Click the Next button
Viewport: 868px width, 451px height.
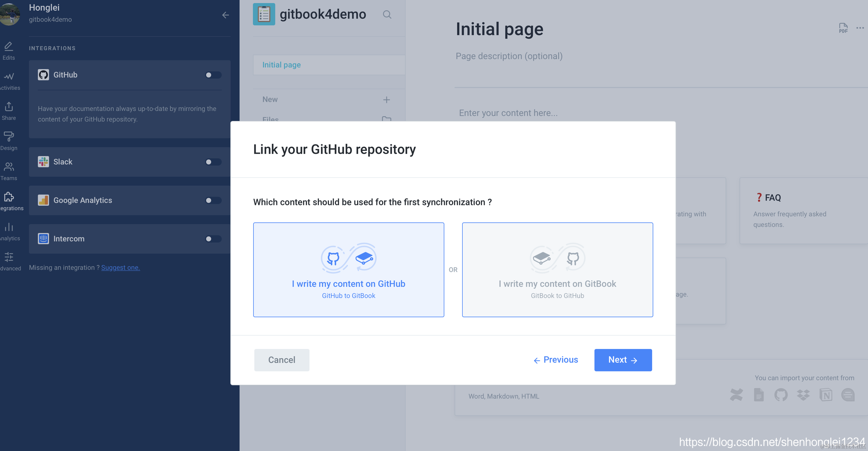click(x=623, y=360)
